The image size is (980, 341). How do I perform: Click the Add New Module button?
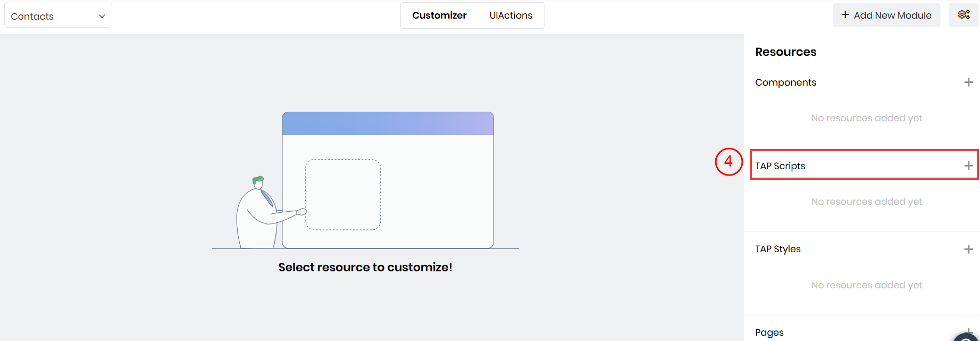[x=886, y=15]
